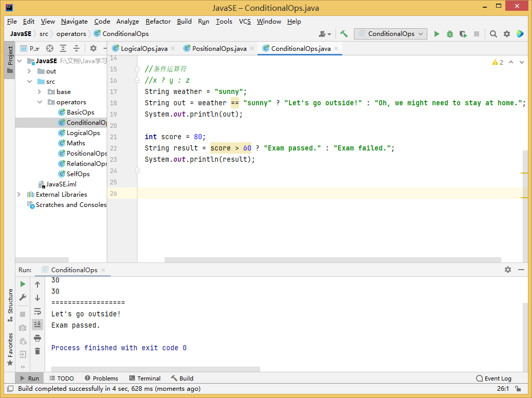Toggle scroll-to-end in Run console
532x398 pixels.
pos(37,325)
